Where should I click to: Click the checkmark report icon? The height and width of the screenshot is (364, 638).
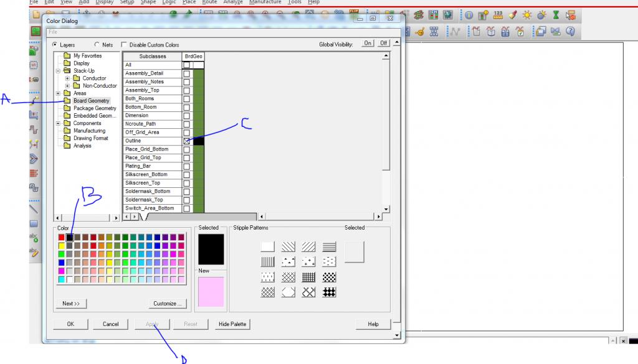point(520,31)
